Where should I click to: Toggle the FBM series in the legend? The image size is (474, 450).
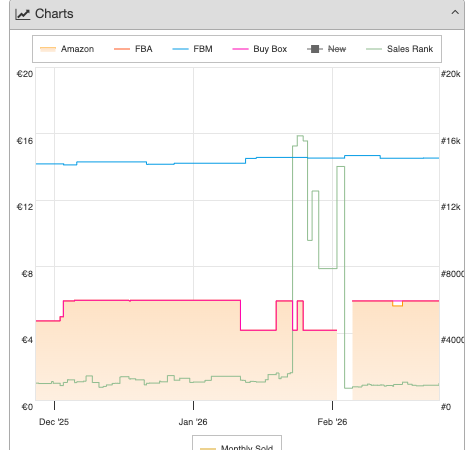tap(192, 49)
